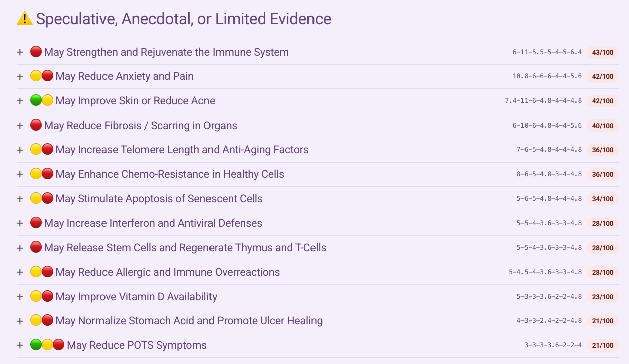629x364 pixels.
Task: Open May Improve Skin or Reduce Acne
Action: tap(135, 101)
